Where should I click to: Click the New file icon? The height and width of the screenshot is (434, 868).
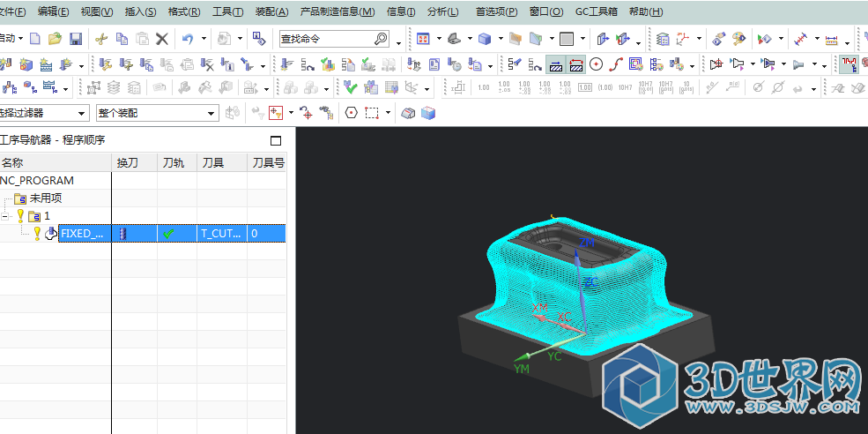point(35,39)
